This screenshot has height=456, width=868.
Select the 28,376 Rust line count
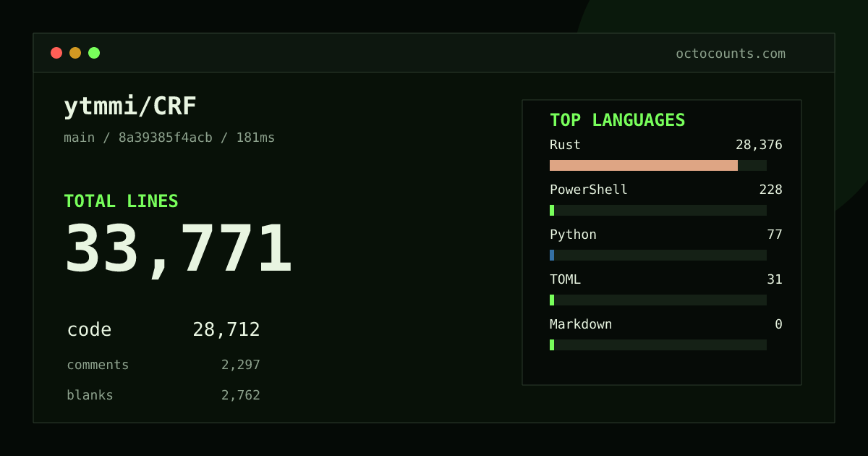759,145
